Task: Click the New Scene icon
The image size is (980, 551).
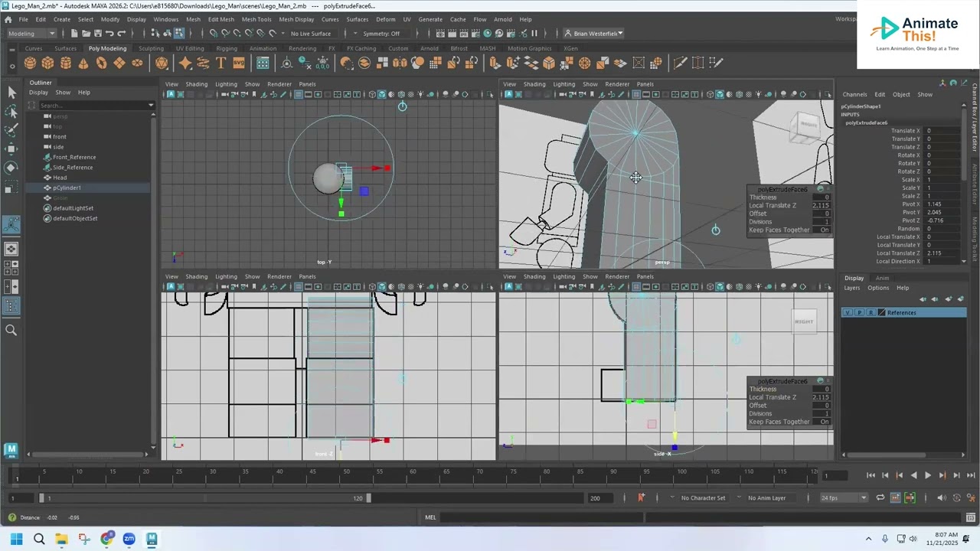Action: pos(74,33)
